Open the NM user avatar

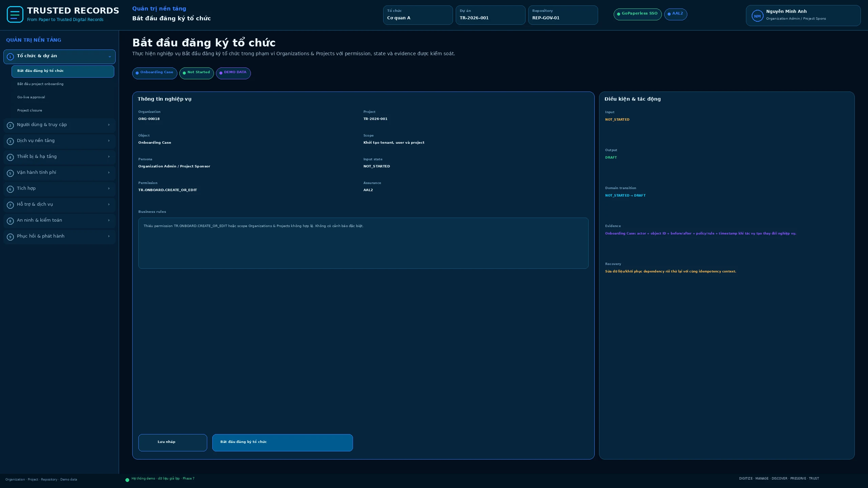tap(757, 16)
